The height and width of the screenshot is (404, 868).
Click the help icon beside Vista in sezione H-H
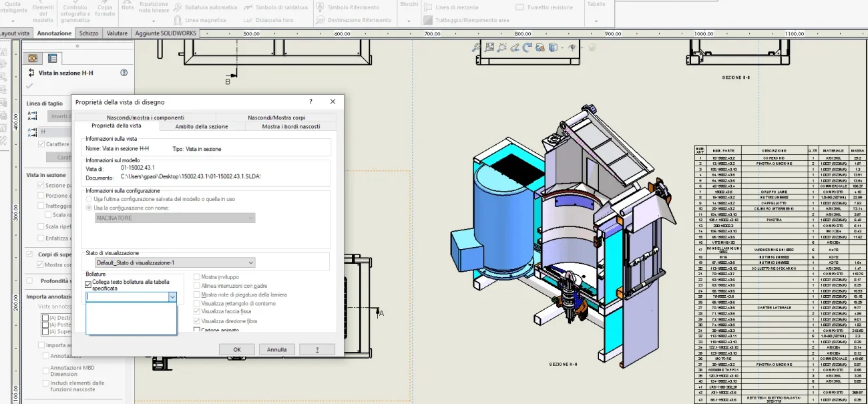click(x=124, y=73)
